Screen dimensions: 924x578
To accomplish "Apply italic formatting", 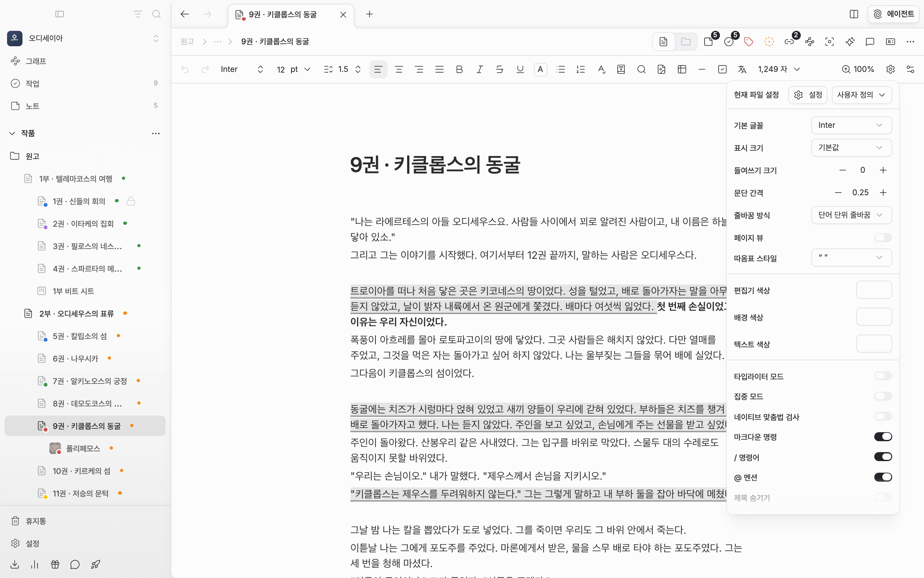I will point(480,69).
